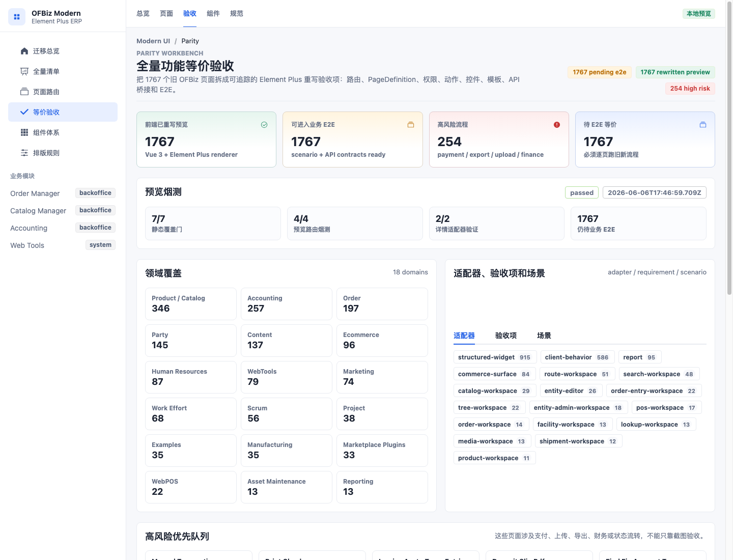Click the briefcase icon on 可进入业务 E2E card
Image resolution: width=733 pixels, height=560 pixels.
point(411,125)
